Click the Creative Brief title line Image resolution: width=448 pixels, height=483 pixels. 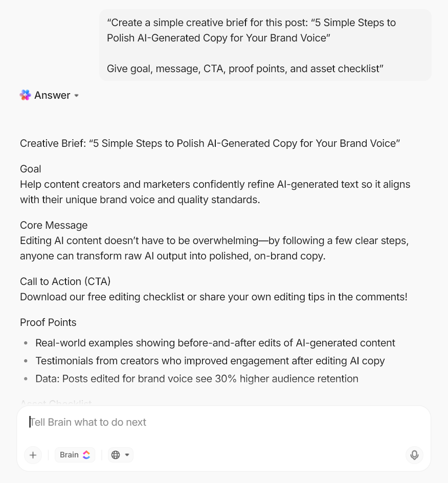210,143
